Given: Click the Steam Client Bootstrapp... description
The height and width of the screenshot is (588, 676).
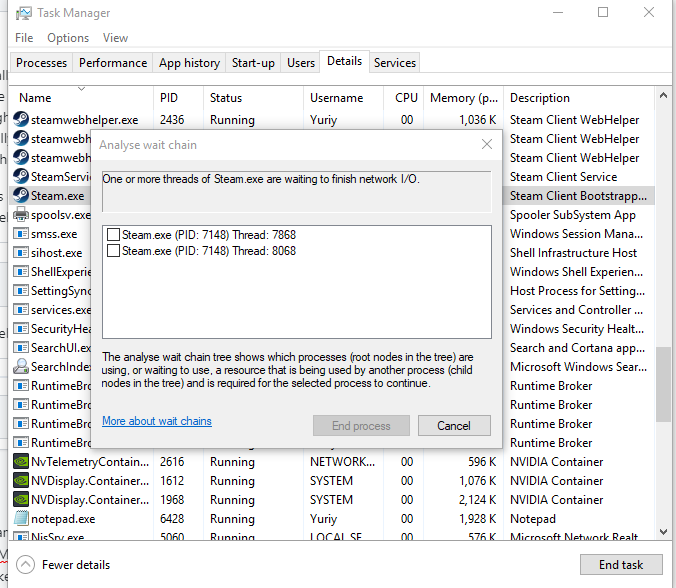Looking at the screenshot, I should [x=578, y=196].
